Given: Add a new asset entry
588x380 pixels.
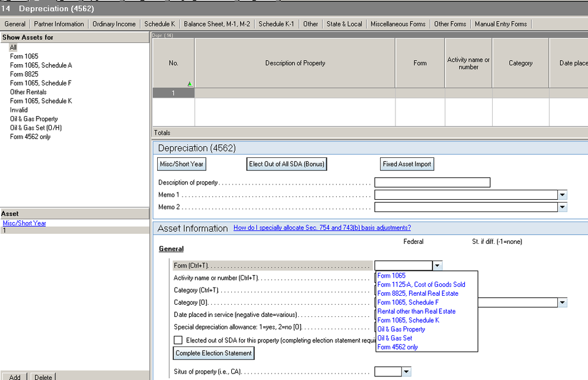Looking at the screenshot, I should (x=15, y=376).
